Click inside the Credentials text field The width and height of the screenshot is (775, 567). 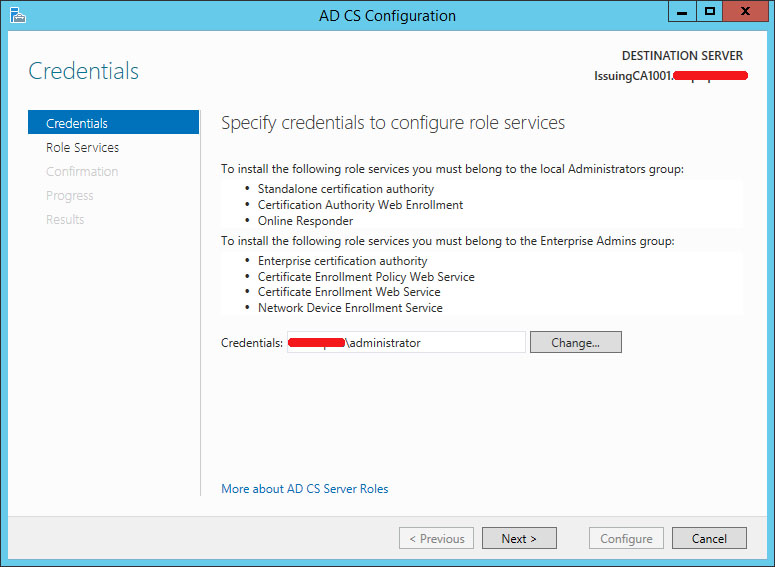click(x=405, y=342)
